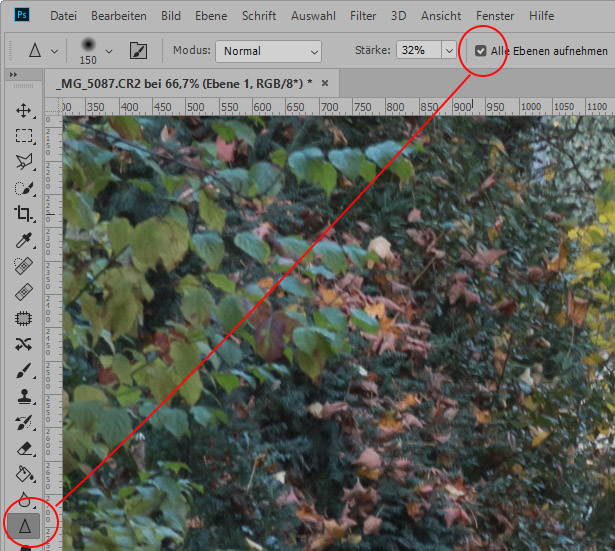This screenshot has width=615, height=551.
Task: Open the Modus dropdown set to Normal
Action: (x=271, y=50)
